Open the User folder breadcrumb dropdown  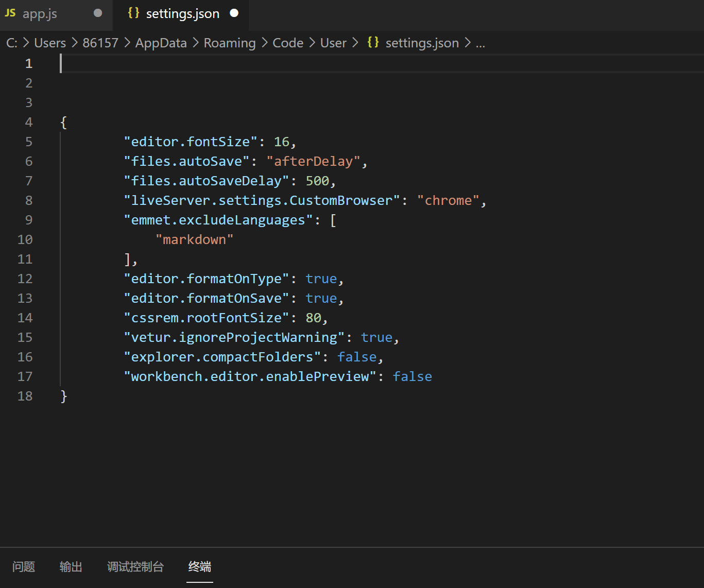tap(333, 43)
